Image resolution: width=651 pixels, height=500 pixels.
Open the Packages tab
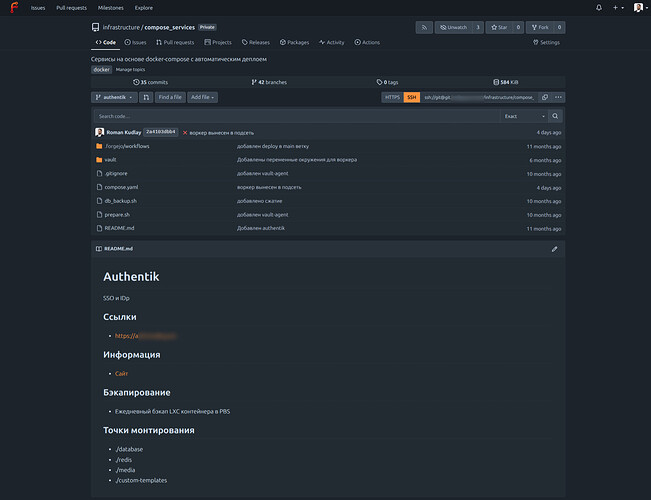coord(294,42)
